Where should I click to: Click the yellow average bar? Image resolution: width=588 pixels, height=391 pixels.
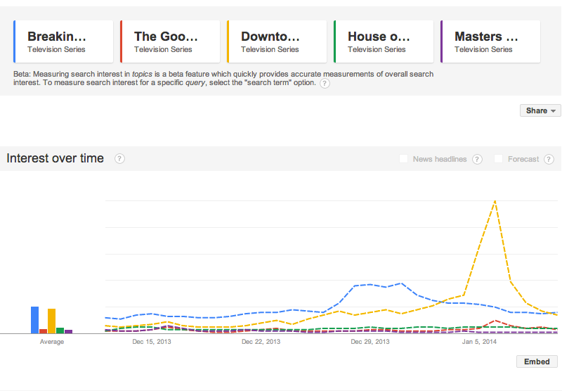click(x=51, y=321)
